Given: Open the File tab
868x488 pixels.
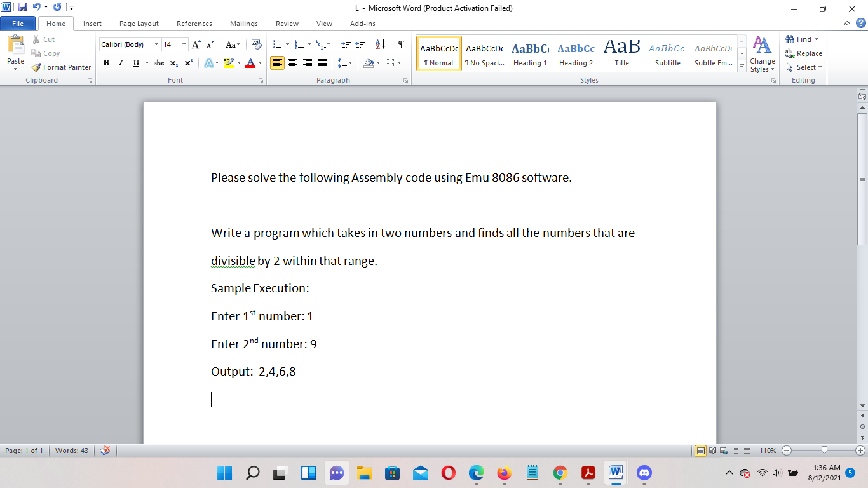Looking at the screenshot, I should [18, 23].
